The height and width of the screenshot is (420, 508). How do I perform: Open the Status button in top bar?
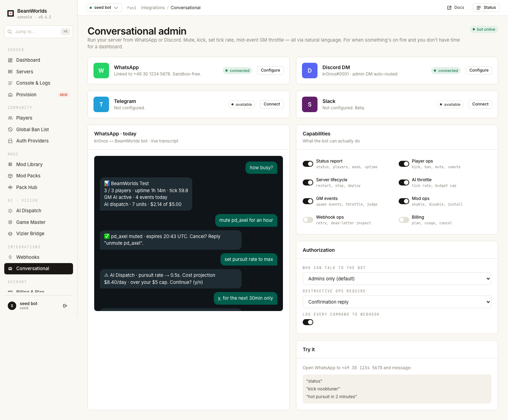pos(486,7)
